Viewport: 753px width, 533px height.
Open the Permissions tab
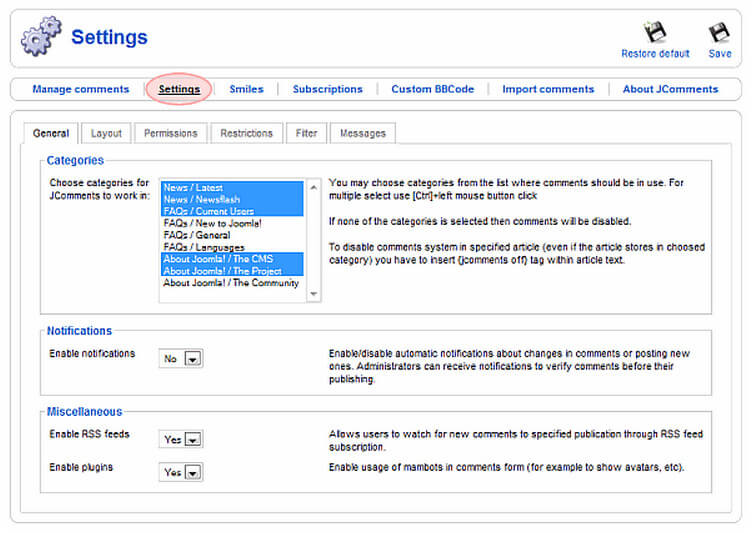pyautogui.click(x=170, y=133)
